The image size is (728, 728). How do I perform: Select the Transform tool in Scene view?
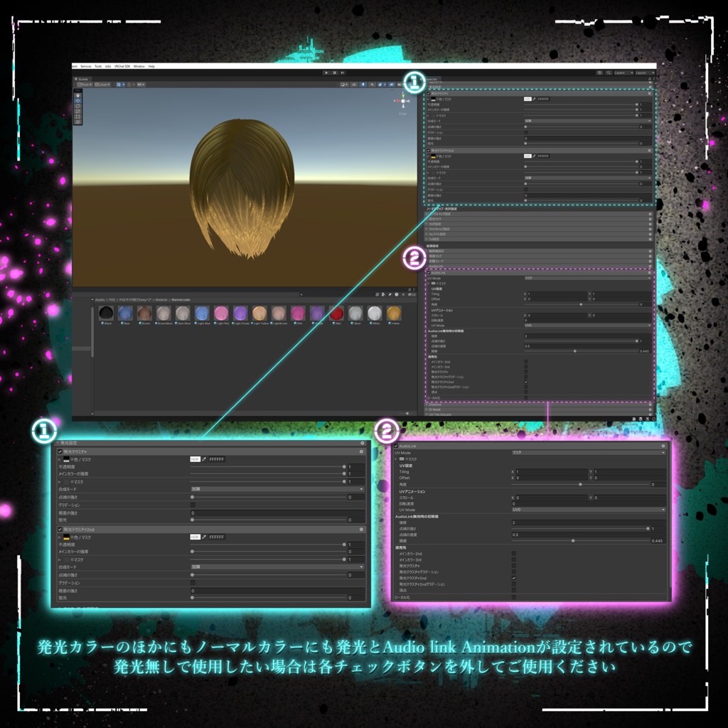78,122
